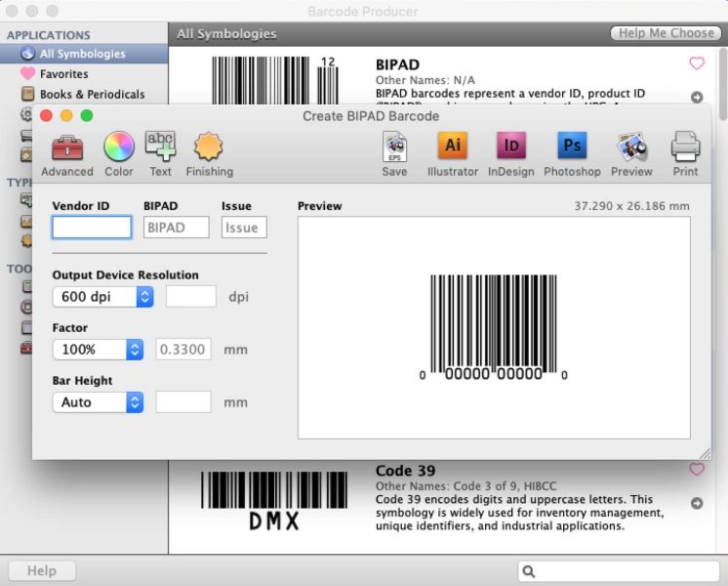The image size is (728, 586).
Task: Open the Bar Height Auto dropdown
Action: [x=98, y=402]
